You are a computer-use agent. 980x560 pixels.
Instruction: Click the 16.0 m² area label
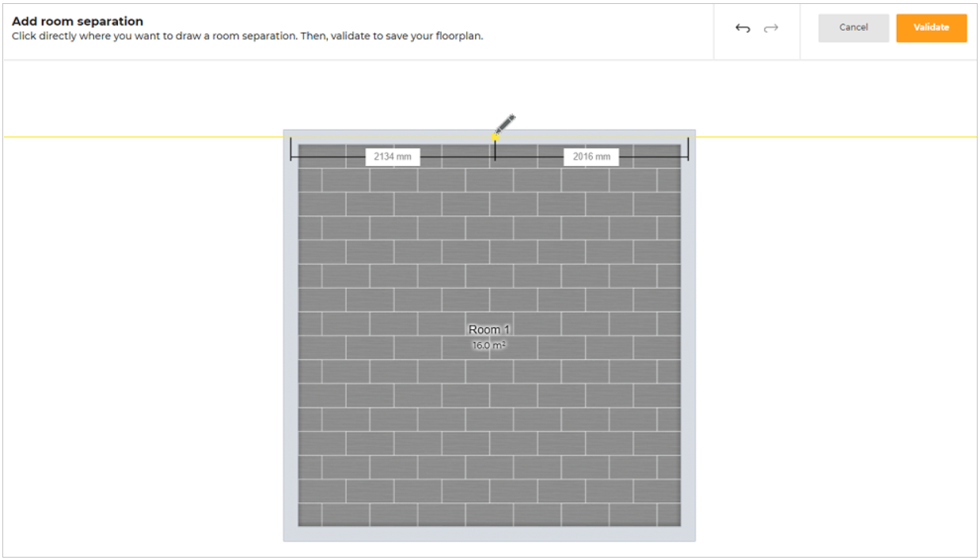tap(489, 346)
